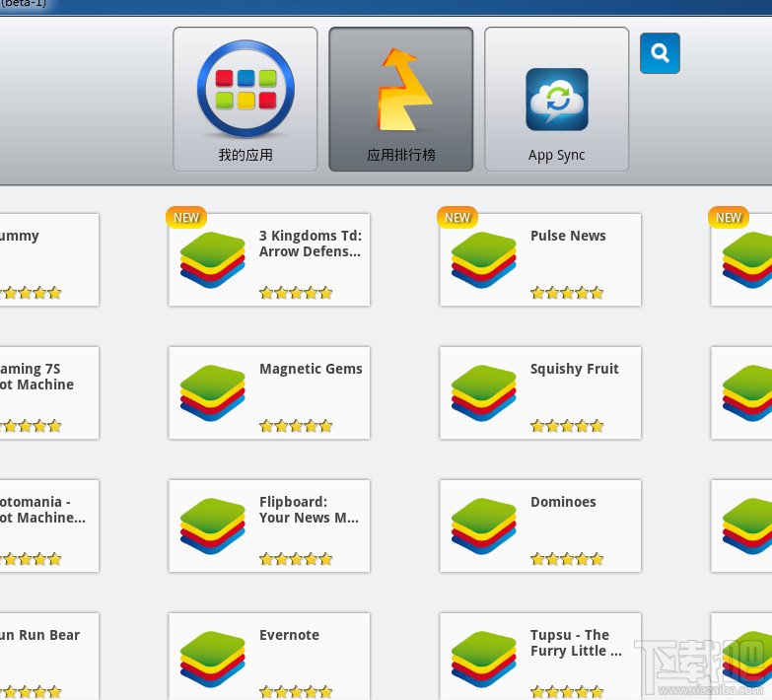Select the Evernote title
Screen dimensions: 772x700
[x=289, y=635]
